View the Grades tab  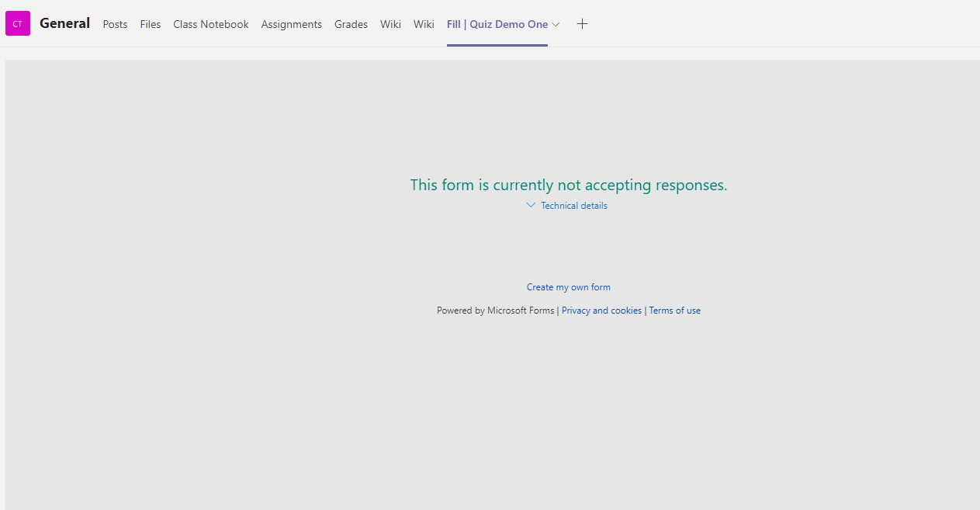tap(351, 24)
